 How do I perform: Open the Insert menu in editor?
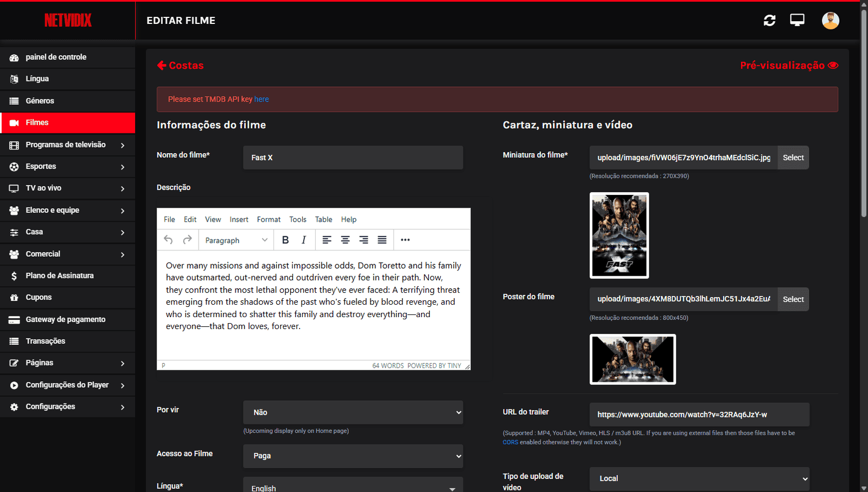coord(239,219)
